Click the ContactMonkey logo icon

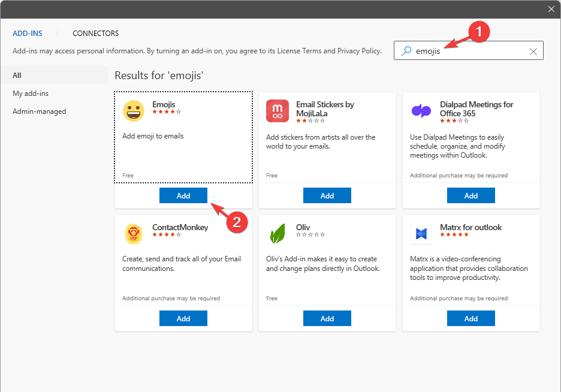tap(134, 234)
